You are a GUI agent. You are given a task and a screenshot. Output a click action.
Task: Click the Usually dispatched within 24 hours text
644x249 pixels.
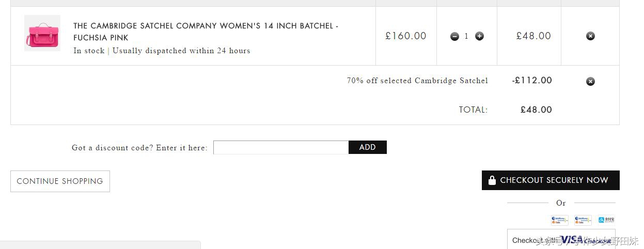pyautogui.click(x=181, y=51)
